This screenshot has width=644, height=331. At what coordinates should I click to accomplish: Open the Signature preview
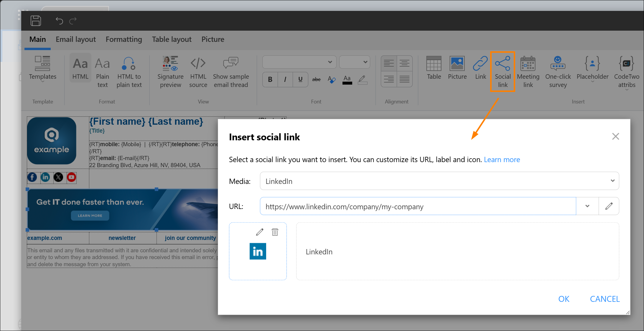(170, 72)
